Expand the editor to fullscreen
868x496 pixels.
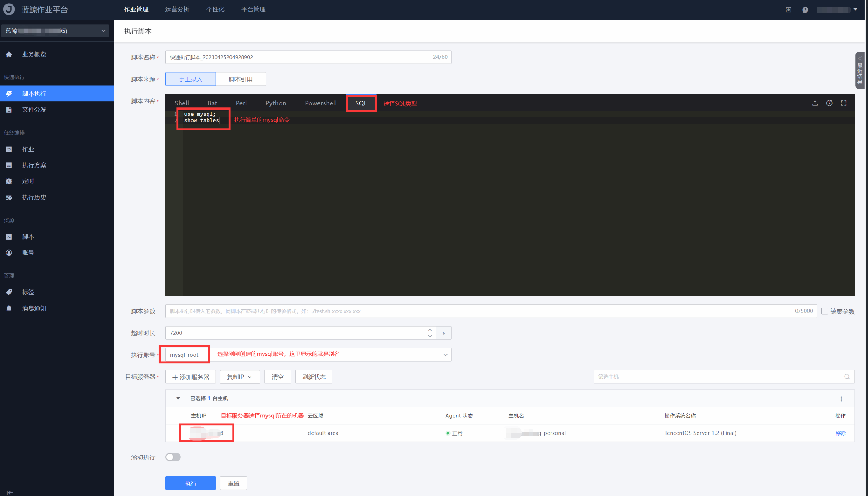pos(843,103)
